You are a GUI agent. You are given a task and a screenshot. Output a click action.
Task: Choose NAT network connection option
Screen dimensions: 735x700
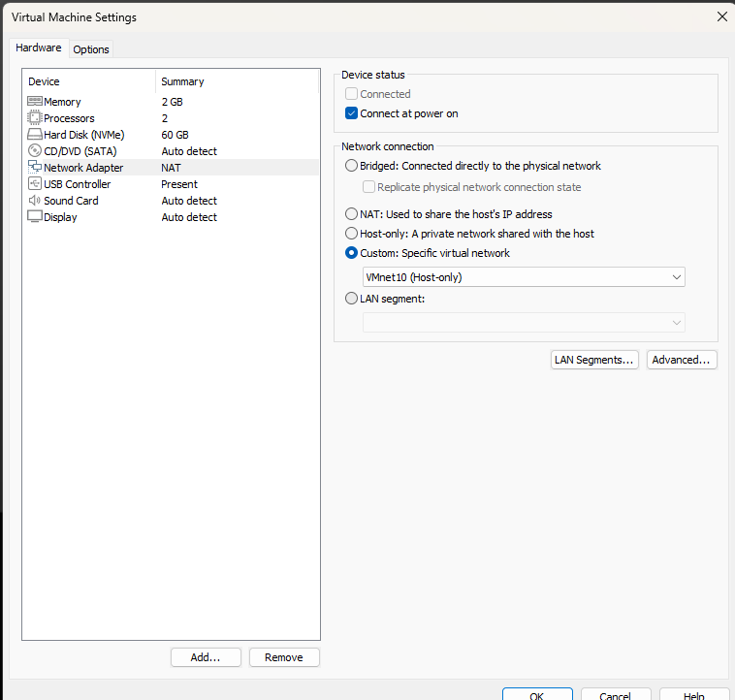point(352,214)
